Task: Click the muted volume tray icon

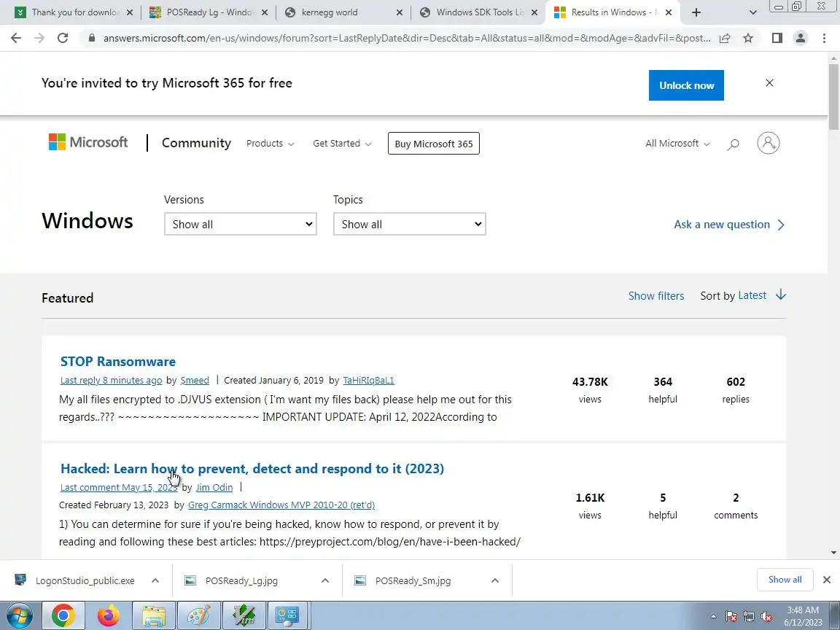Action: click(x=766, y=617)
